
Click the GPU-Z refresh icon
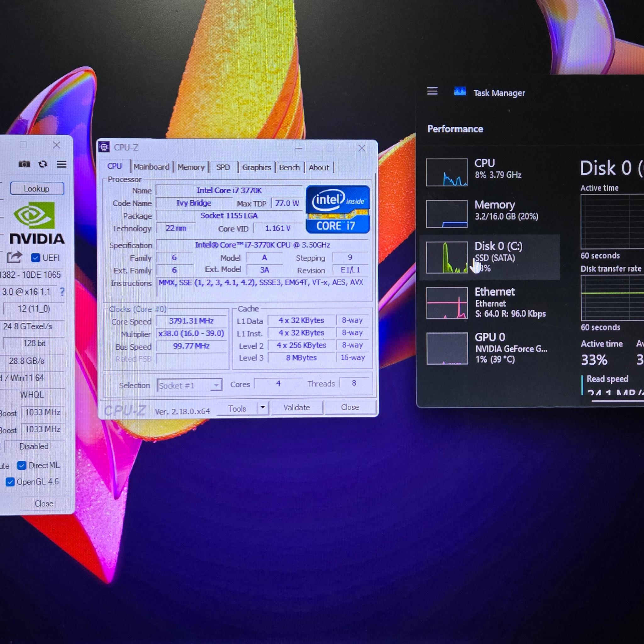point(43,164)
